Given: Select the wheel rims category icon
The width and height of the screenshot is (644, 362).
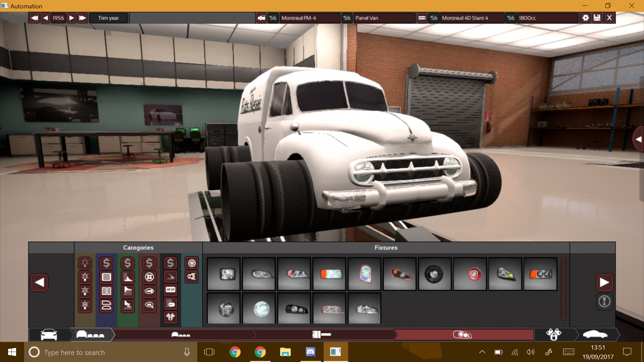Looking at the screenshot, I should coord(192,263).
